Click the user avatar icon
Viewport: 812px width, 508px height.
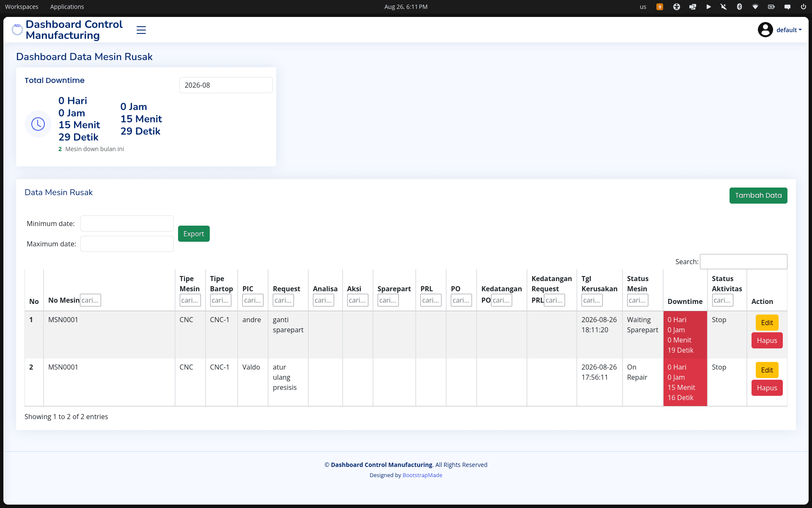click(765, 30)
